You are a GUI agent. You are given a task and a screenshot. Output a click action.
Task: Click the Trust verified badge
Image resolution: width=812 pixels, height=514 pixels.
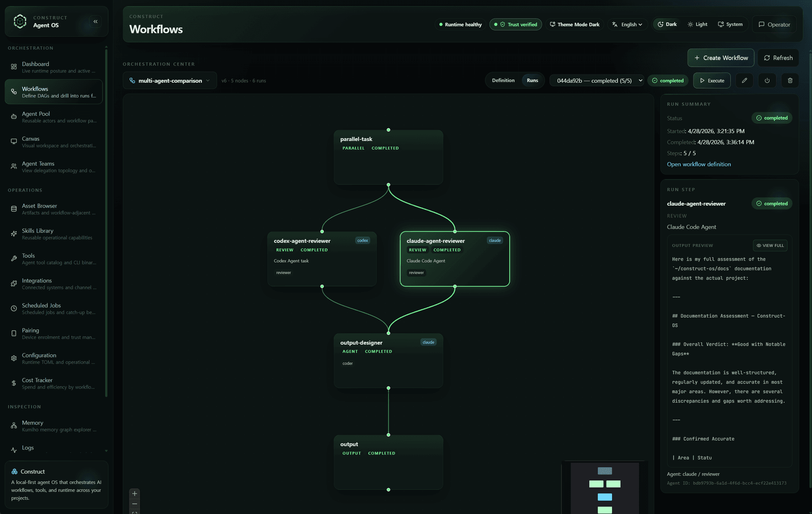[516, 24]
